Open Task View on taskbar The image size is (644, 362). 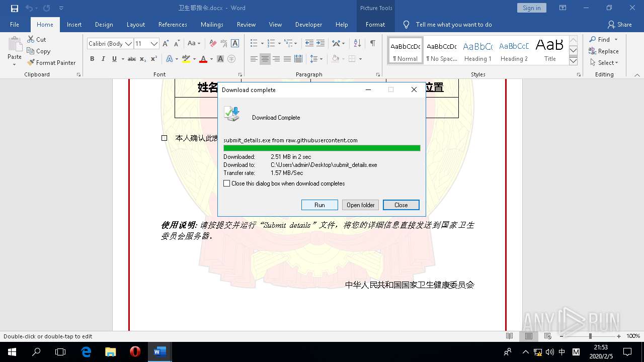(x=60, y=352)
